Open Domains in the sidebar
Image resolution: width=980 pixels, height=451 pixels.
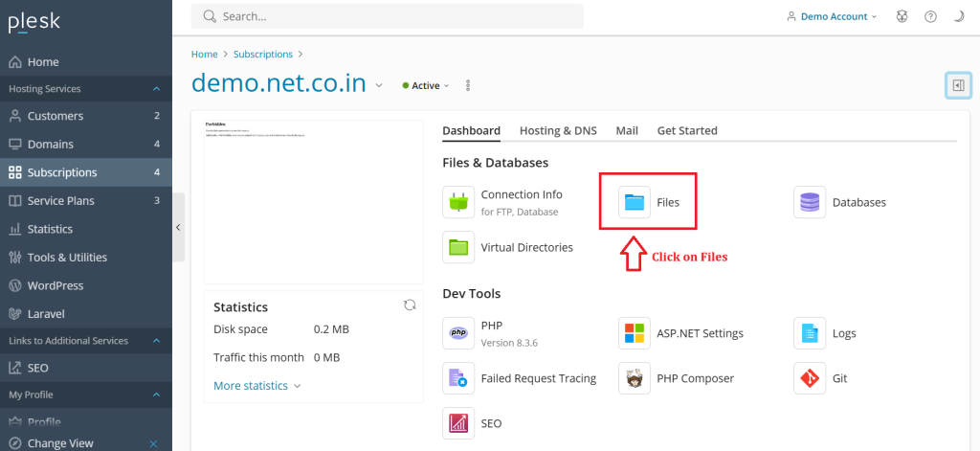(85, 144)
